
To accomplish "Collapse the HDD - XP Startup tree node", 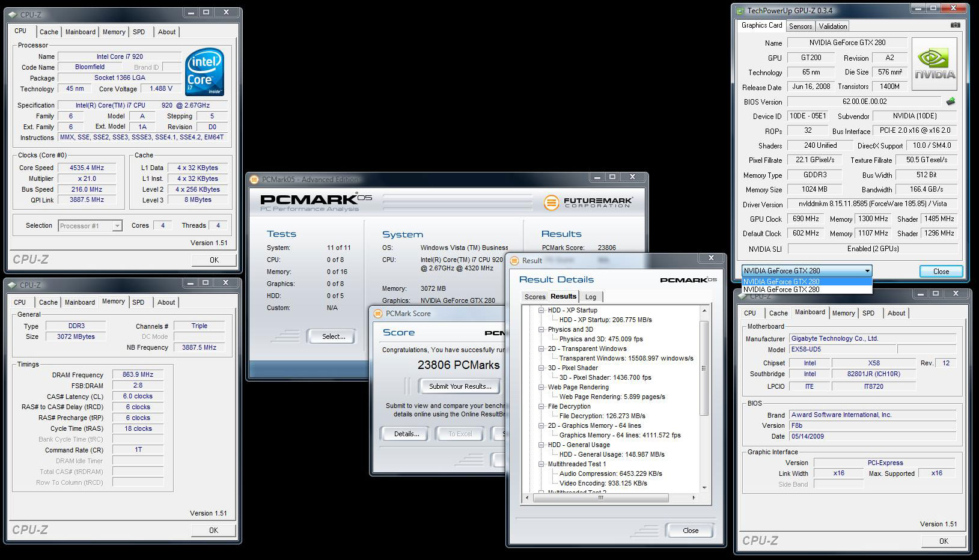I will (541, 310).
